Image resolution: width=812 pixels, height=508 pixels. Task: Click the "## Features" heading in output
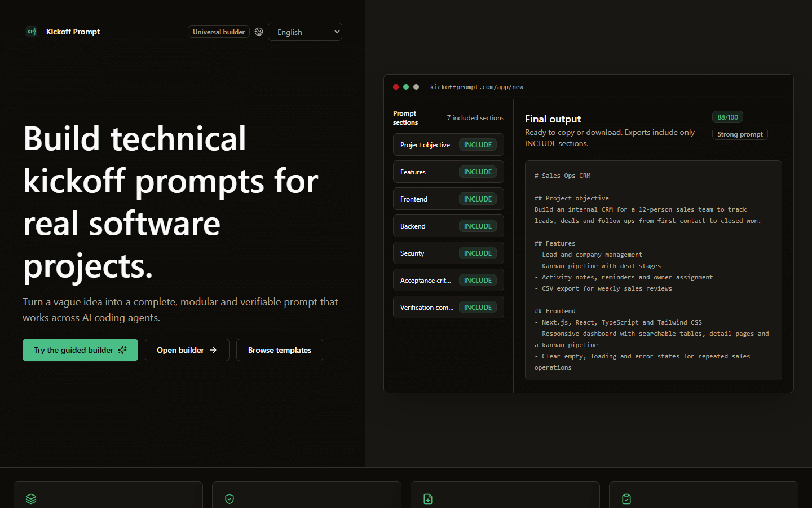pos(555,243)
